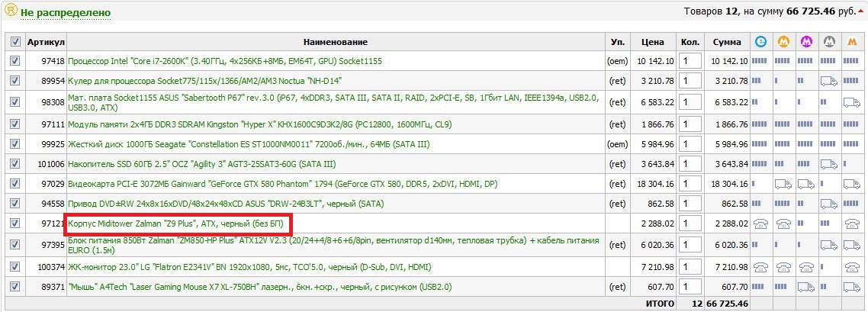Toggle the select-all checkbox in table header

(x=15, y=41)
